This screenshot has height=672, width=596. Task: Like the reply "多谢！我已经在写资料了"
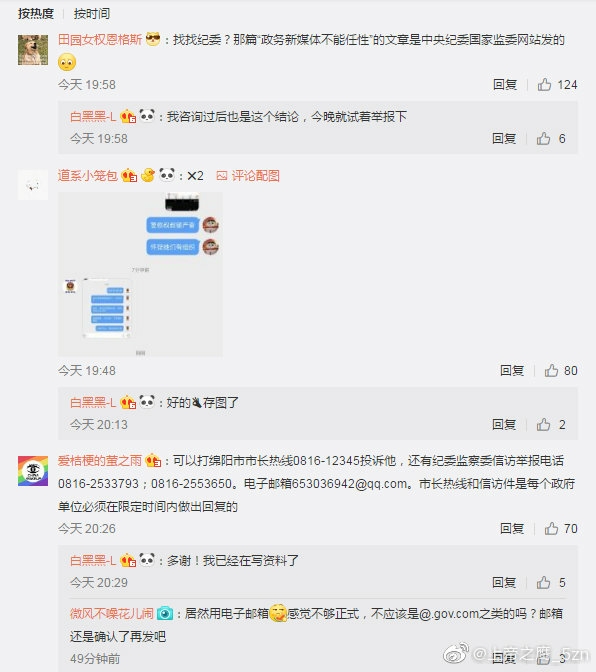[544, 582]
